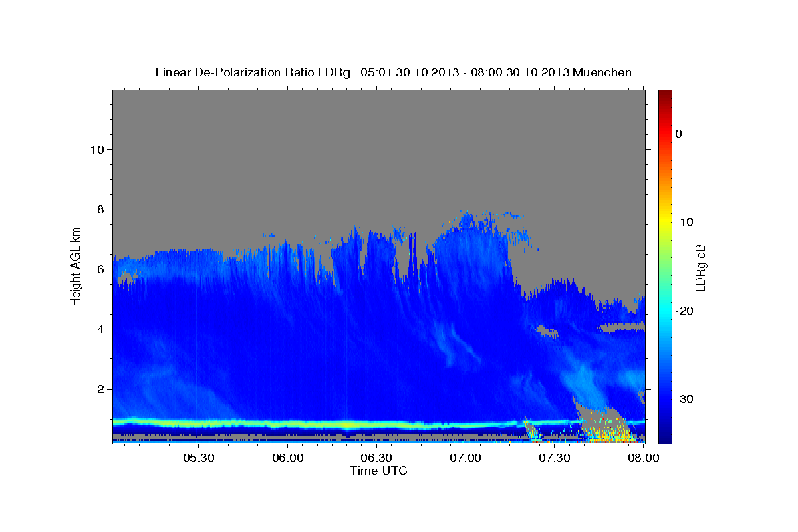
Task: Click the 06:30 time tick label
Action: click(376, 458)
